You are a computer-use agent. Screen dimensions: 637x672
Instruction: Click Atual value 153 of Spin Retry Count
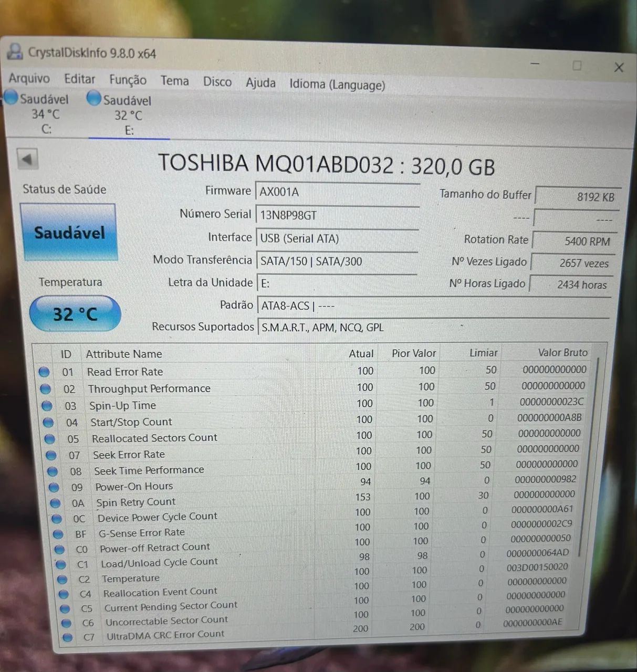click(x=363, y=497)
